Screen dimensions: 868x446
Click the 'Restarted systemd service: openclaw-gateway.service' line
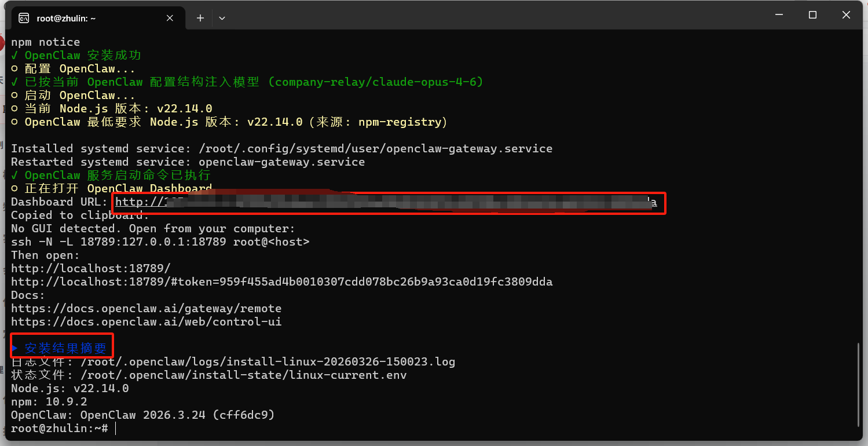point(188,162)
